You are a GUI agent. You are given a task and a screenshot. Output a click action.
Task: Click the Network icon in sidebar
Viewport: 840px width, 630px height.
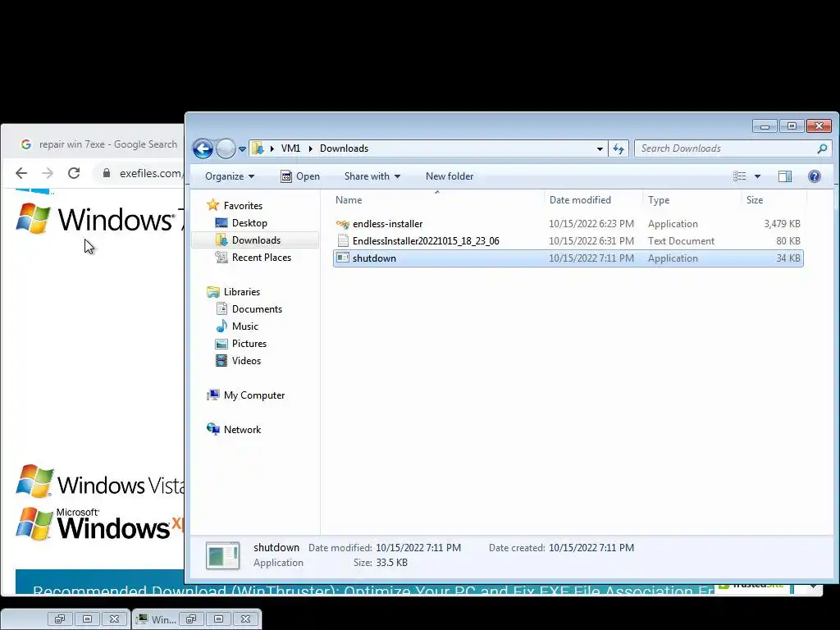(212, 429)
